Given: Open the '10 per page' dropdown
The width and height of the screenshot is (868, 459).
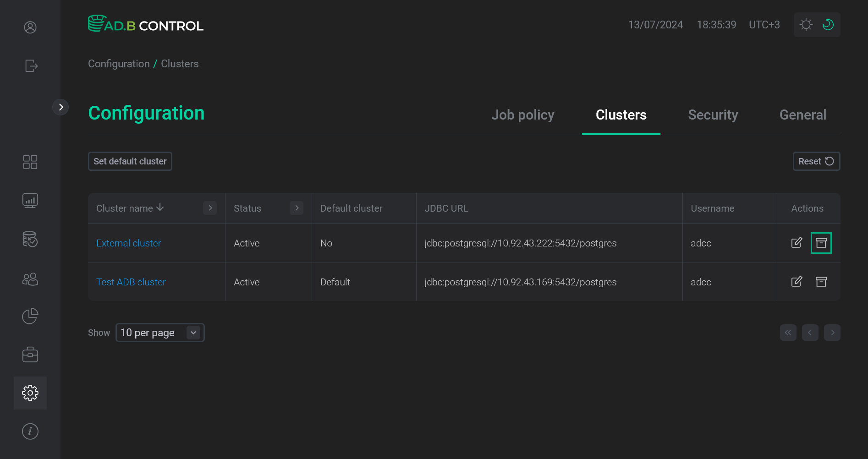Looking at the screenshot, I should click(159, 333).
